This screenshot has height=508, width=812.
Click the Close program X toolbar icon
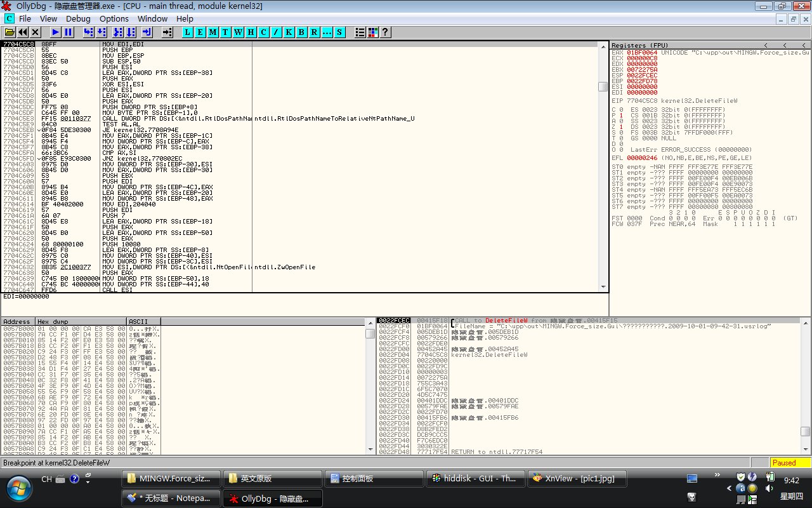[x=36, y=32]
